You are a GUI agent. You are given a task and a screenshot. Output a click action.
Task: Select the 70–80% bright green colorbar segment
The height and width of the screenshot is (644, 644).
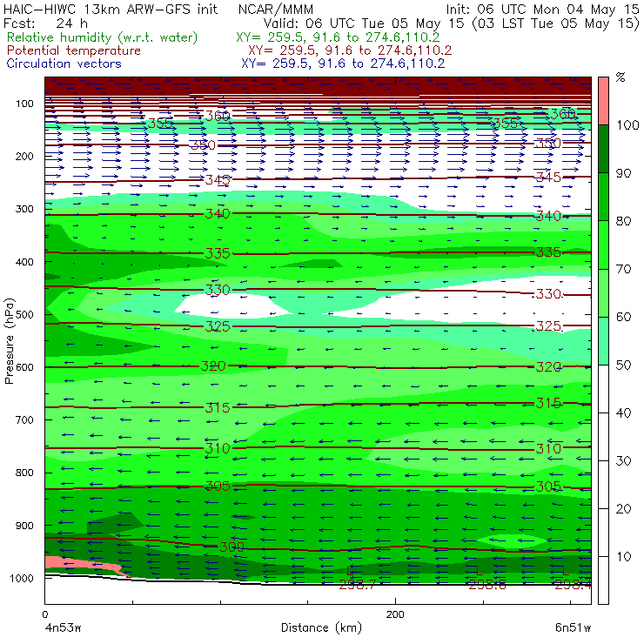(x=603, y=245)
